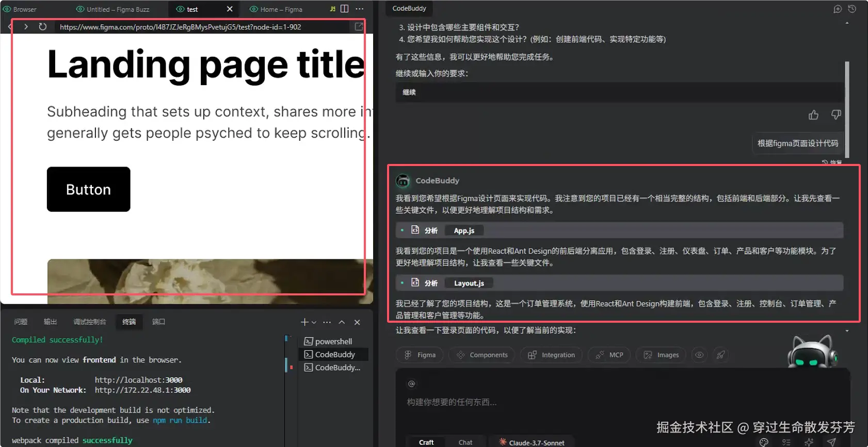This screenshot has width=868, height=447.
Task: Give thumbs up to the response
Action: tap(814, 115)
